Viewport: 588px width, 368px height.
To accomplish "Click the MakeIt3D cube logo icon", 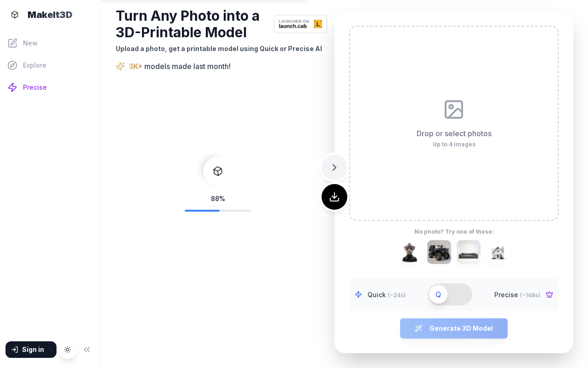I will (15, 15).
